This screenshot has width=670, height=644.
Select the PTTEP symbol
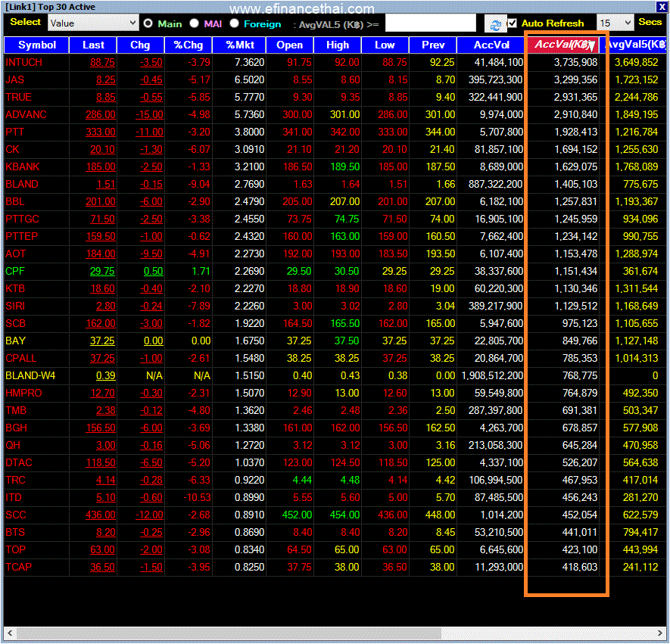21,237
